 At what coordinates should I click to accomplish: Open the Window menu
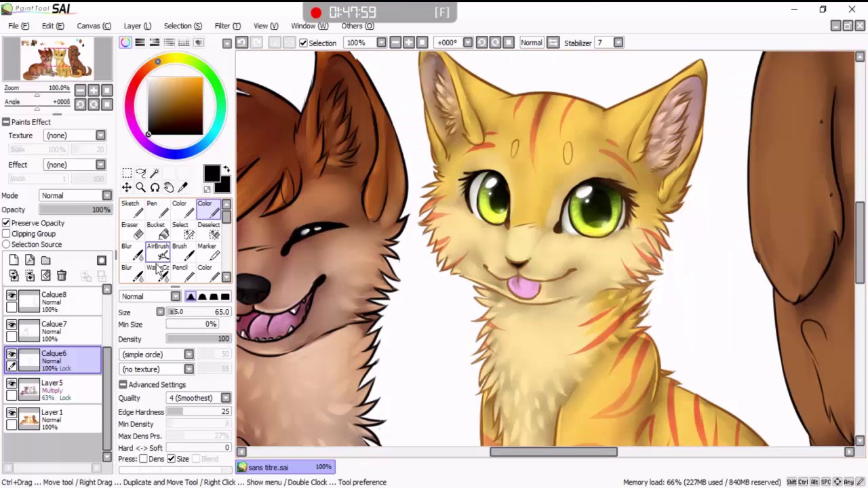pos(309,26)
